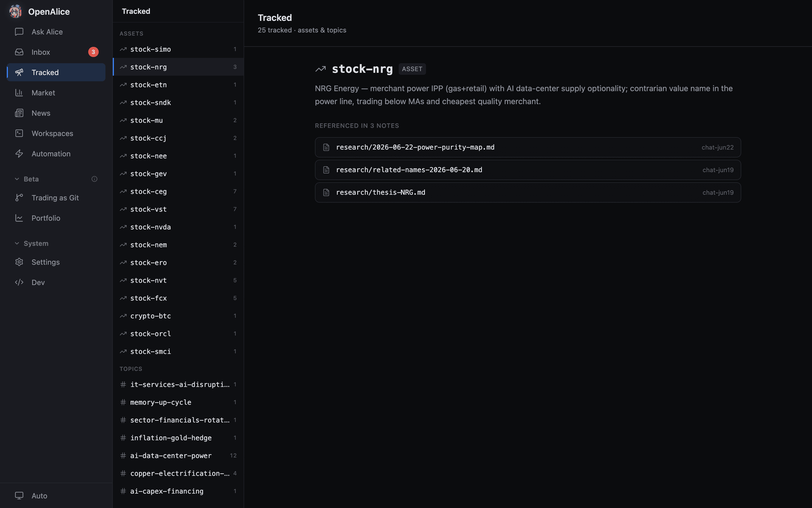Open the Workspaces terminal icon

coord(19,133)
